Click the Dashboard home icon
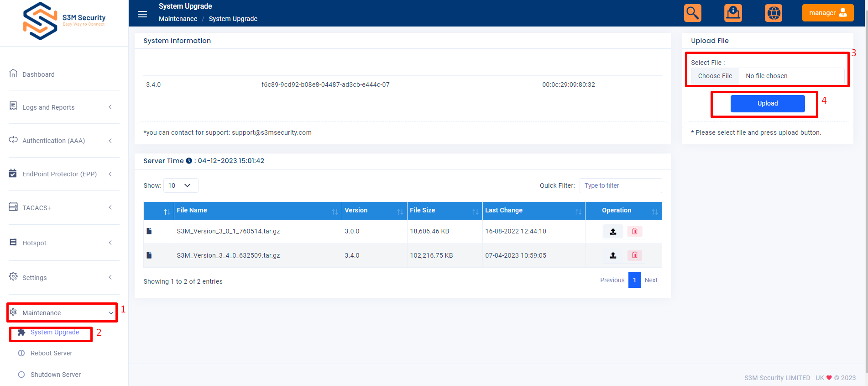 click(x=13, y=73)
